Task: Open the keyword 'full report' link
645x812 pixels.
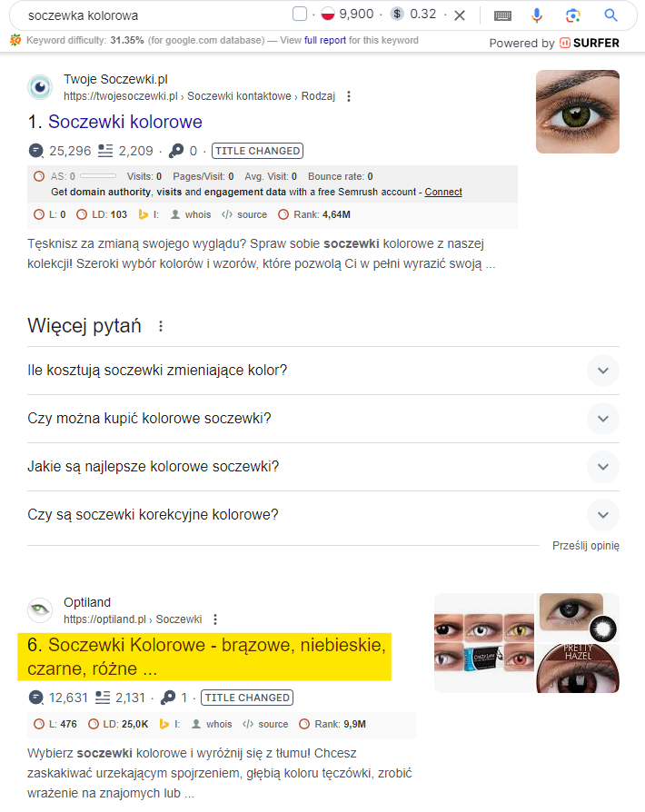Action: (x=325, y=40)
